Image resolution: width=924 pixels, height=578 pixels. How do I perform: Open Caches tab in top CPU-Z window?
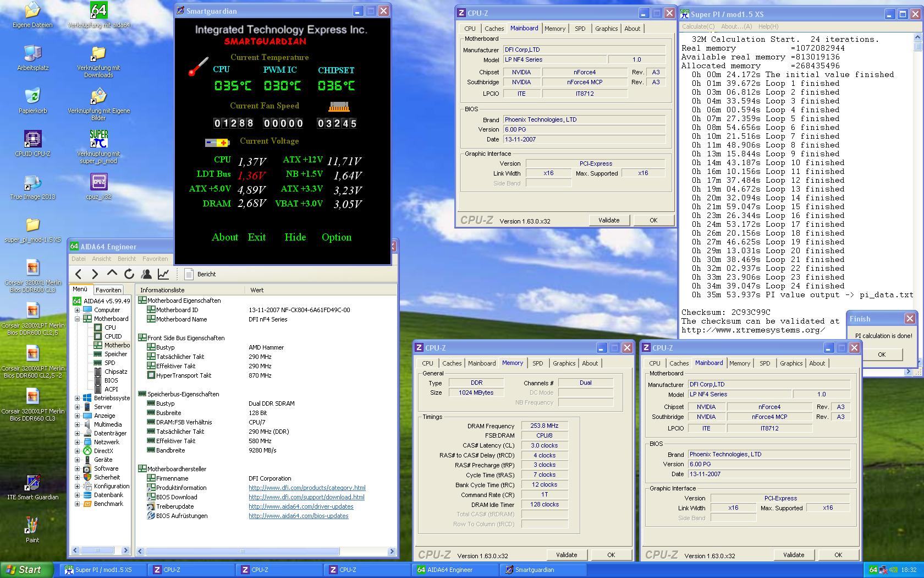[x=494, y=29]
